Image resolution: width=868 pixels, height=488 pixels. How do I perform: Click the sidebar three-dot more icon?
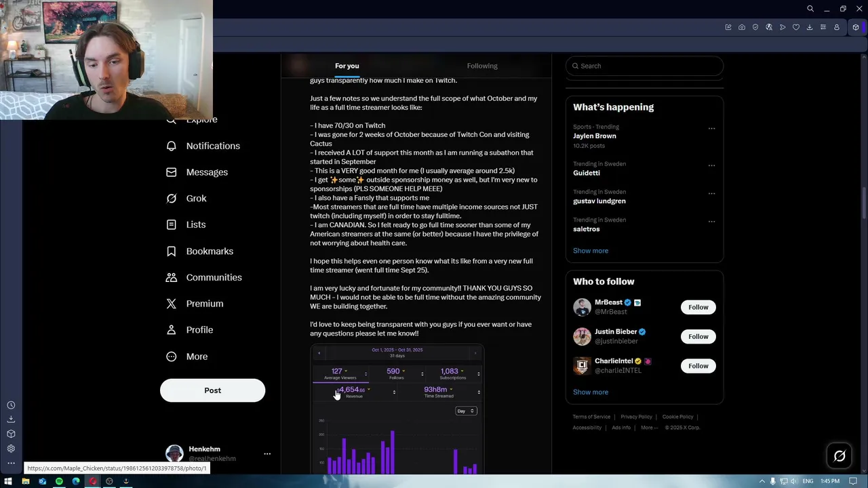[11, 463]
